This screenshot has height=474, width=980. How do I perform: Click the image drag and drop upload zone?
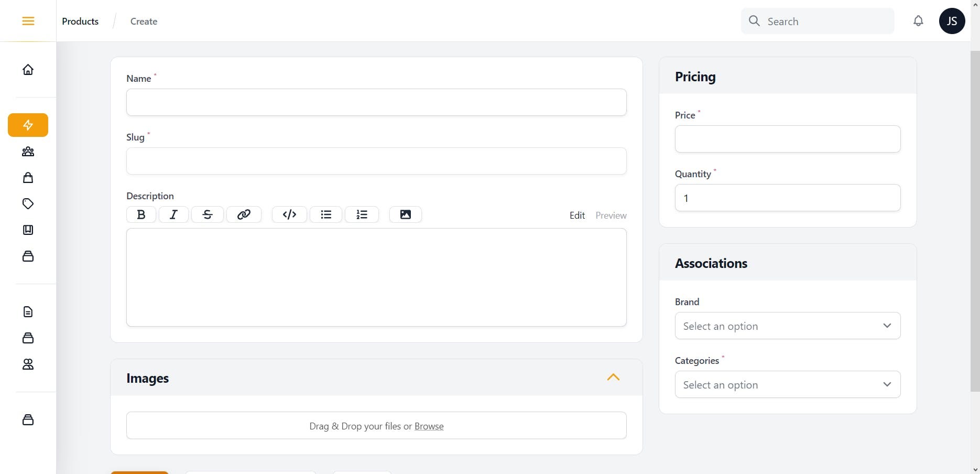click(376, 425)
